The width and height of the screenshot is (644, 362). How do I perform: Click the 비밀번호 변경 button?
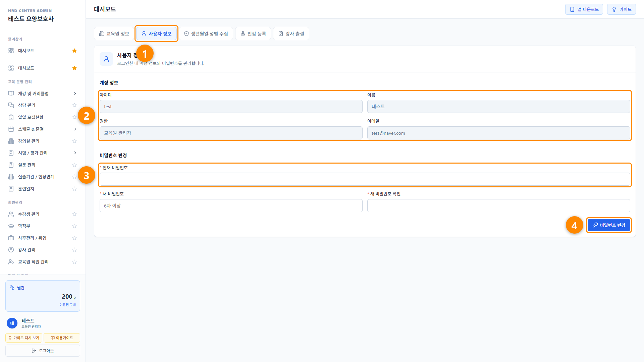[609, 225]
